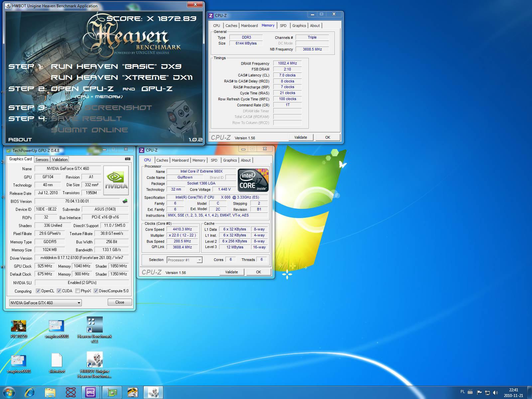The width and height of the screenshot is (532, 399).
Task: Toggle the CUDA checkbox in GPU-Z
Action: [59, 291]
